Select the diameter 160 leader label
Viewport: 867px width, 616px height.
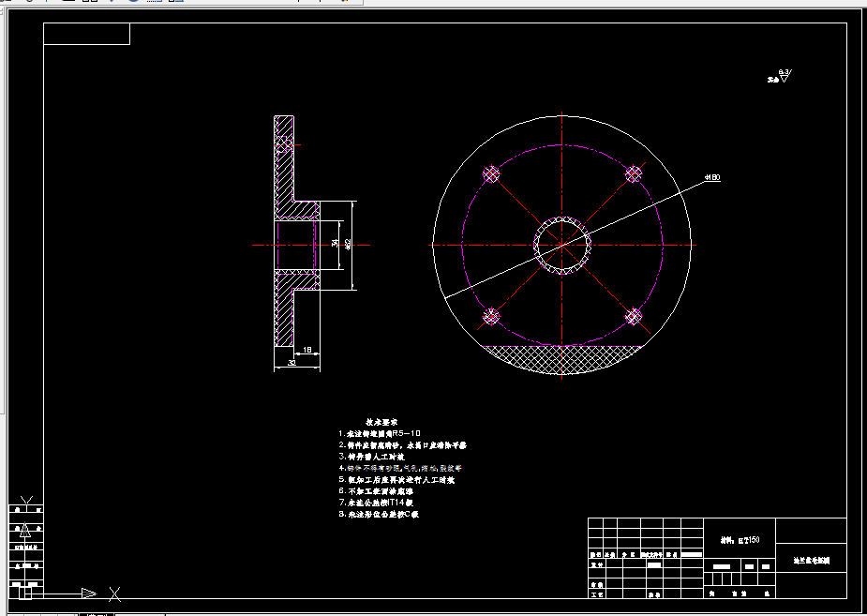pos(712,177)
